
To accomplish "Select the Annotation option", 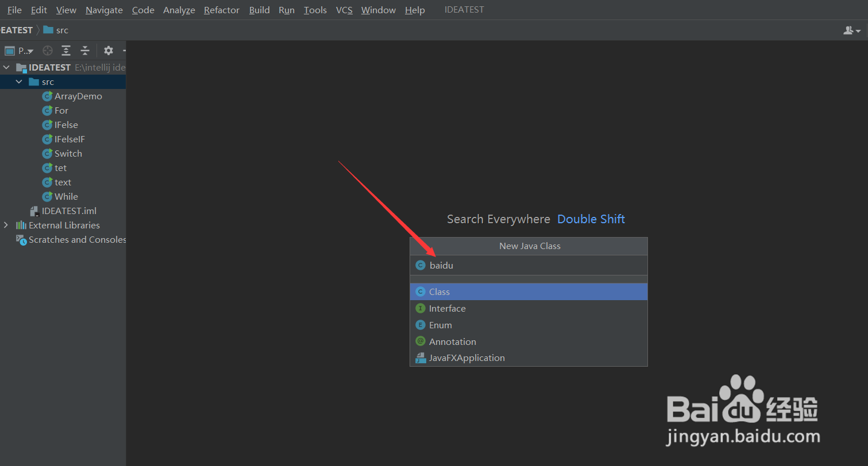I will pos(452,342).
